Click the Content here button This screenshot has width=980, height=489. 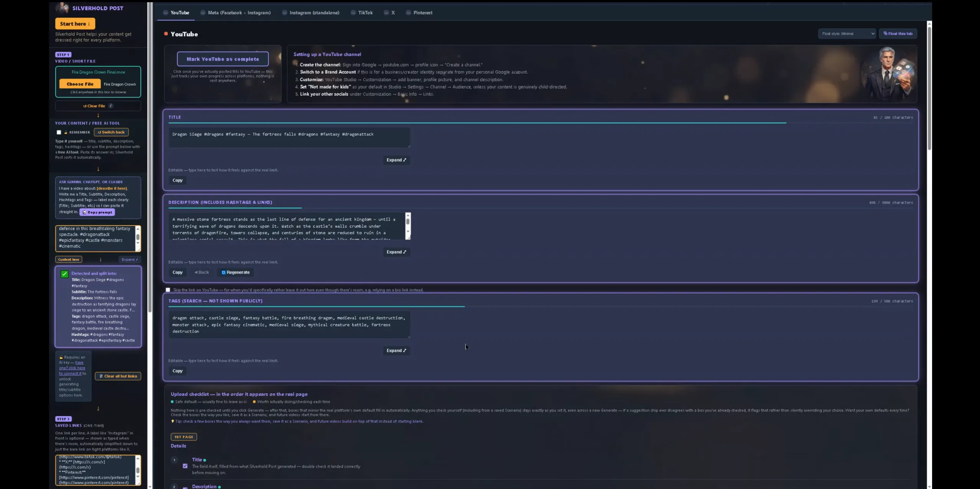[69, 260]
